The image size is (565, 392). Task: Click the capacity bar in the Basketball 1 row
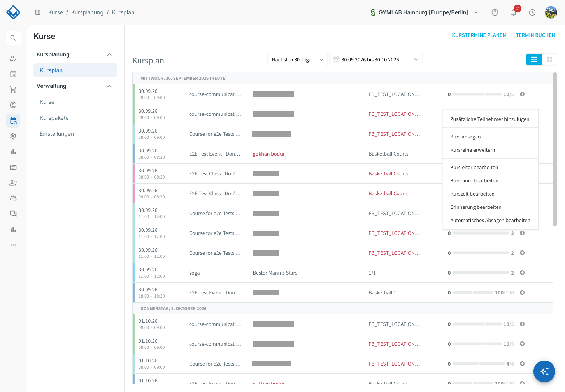click(x=472, y=292)
